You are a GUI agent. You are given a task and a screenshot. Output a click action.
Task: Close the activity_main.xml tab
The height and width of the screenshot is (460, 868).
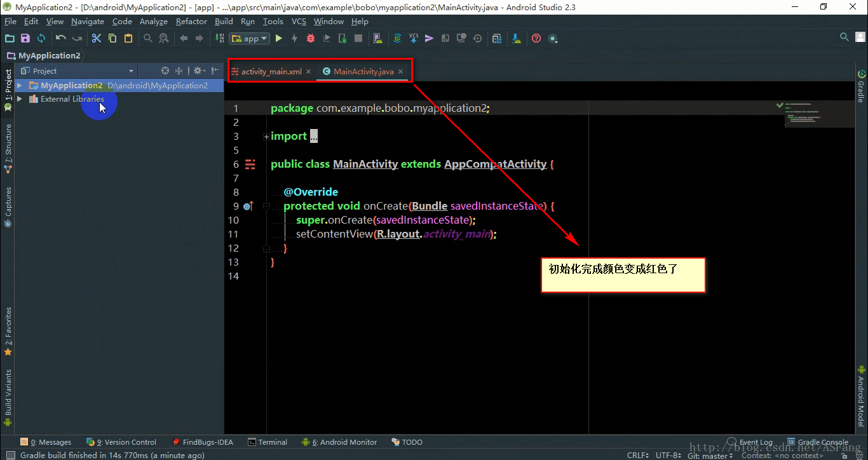click(x=309, y=71)
